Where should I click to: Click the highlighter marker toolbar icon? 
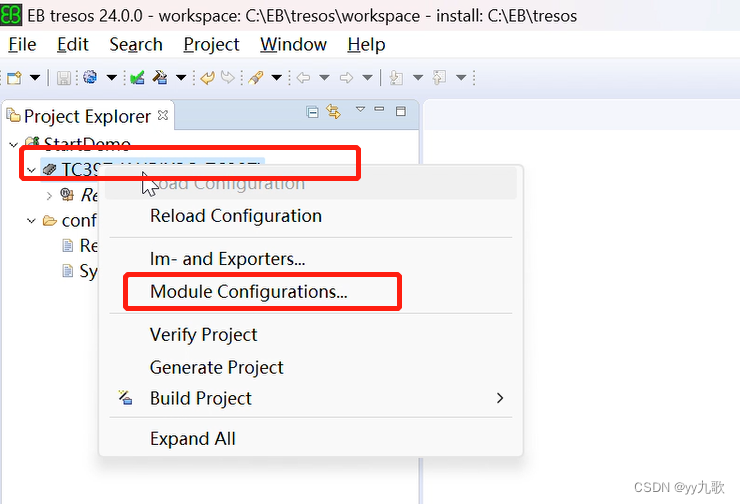point(255,77)
